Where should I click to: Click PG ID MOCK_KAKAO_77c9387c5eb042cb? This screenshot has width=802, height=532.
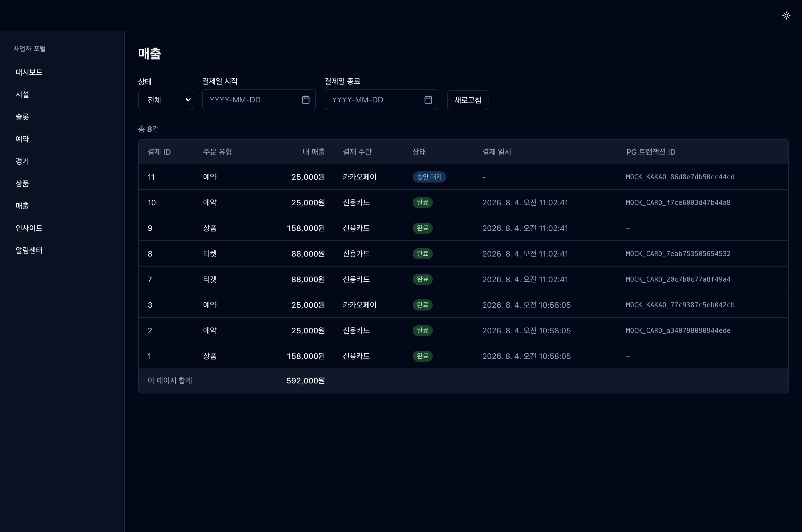point(680,305)
